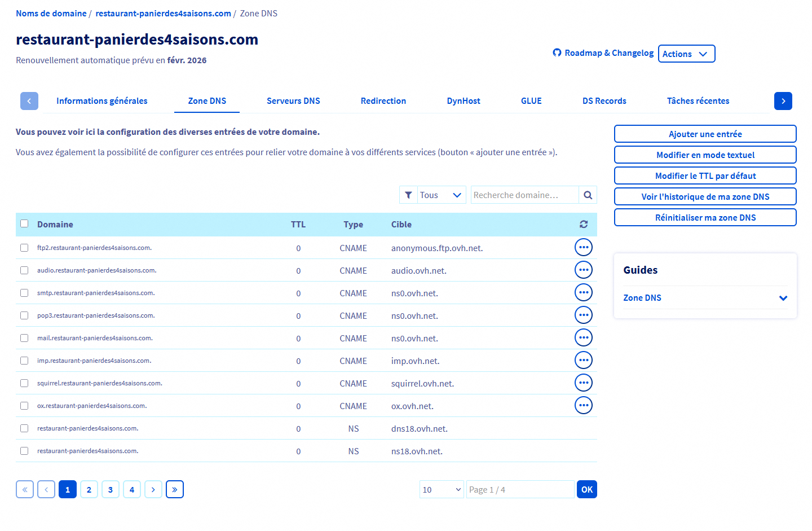Click the Recherche domaine search field
The image size is (812, 531).
(x=524, y=195)
